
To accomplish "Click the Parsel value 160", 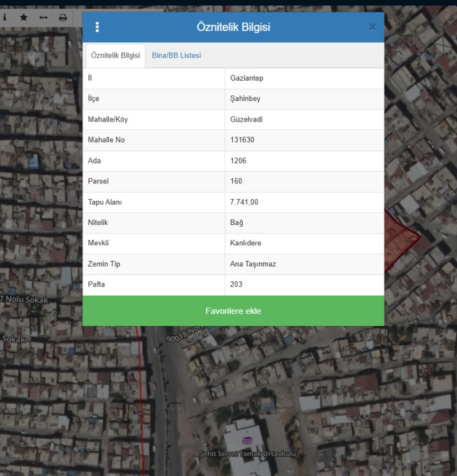I will pos(237,182).
